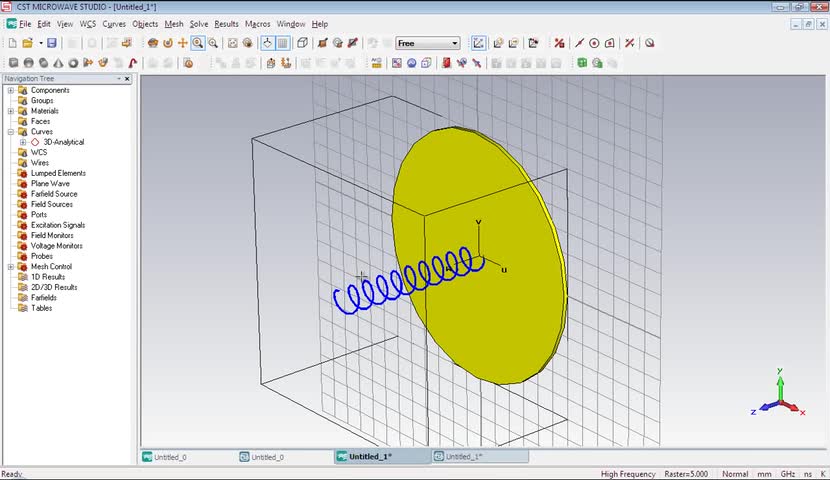Activate the Zoom magnifier tool
The width and height of the screenshot is (830, 480).
(x=198, y=43)
